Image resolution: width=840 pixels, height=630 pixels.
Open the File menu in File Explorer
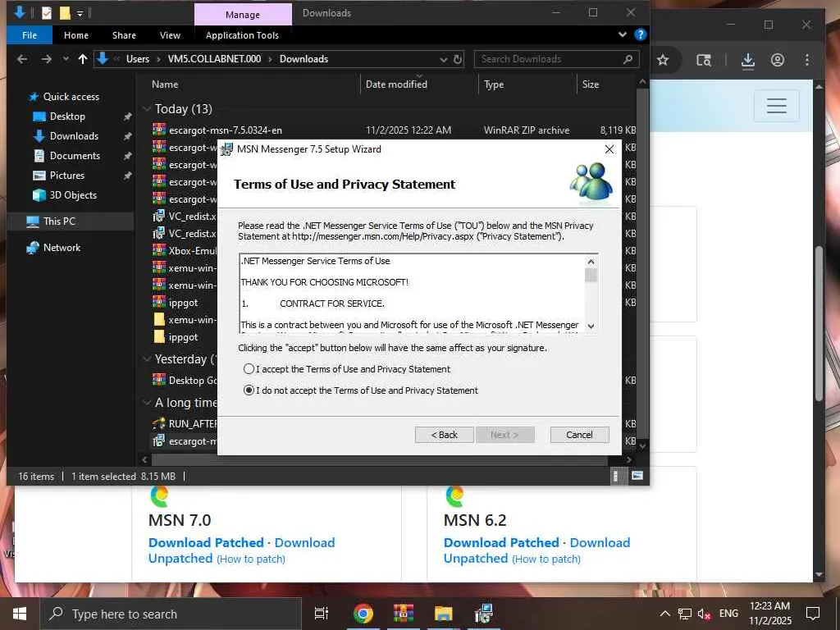30,35
